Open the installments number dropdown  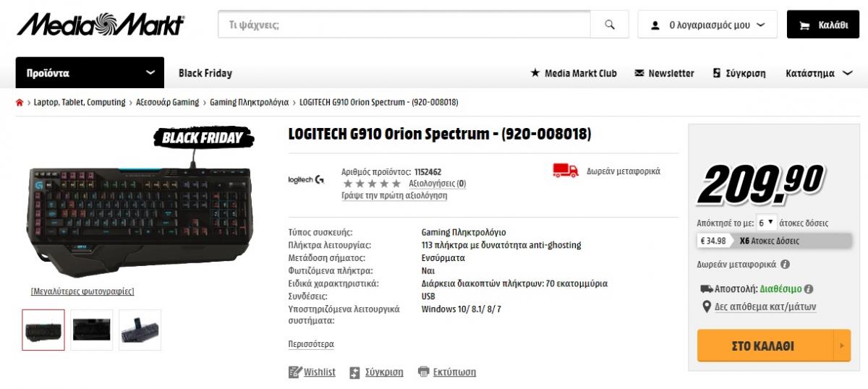766,223
